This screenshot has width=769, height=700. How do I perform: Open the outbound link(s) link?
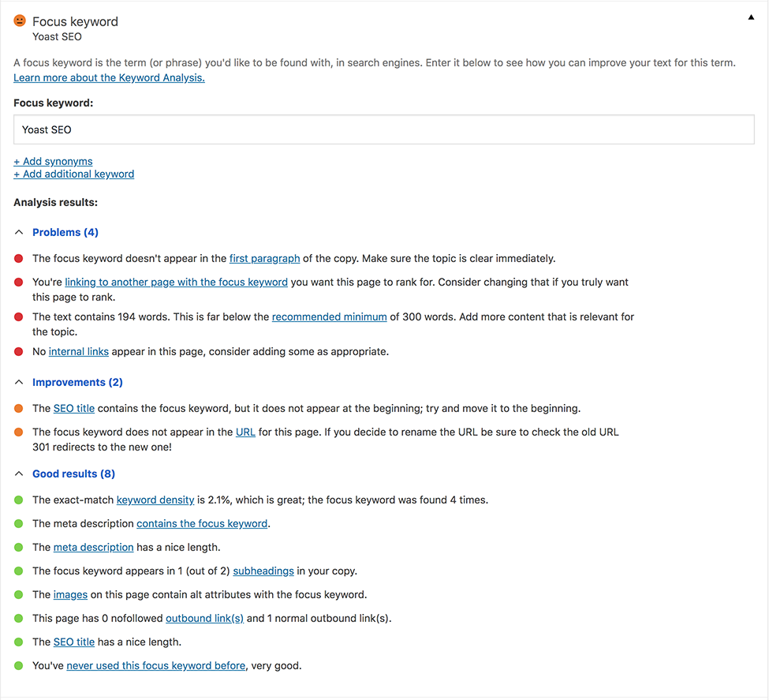click(x=204, y=619)
